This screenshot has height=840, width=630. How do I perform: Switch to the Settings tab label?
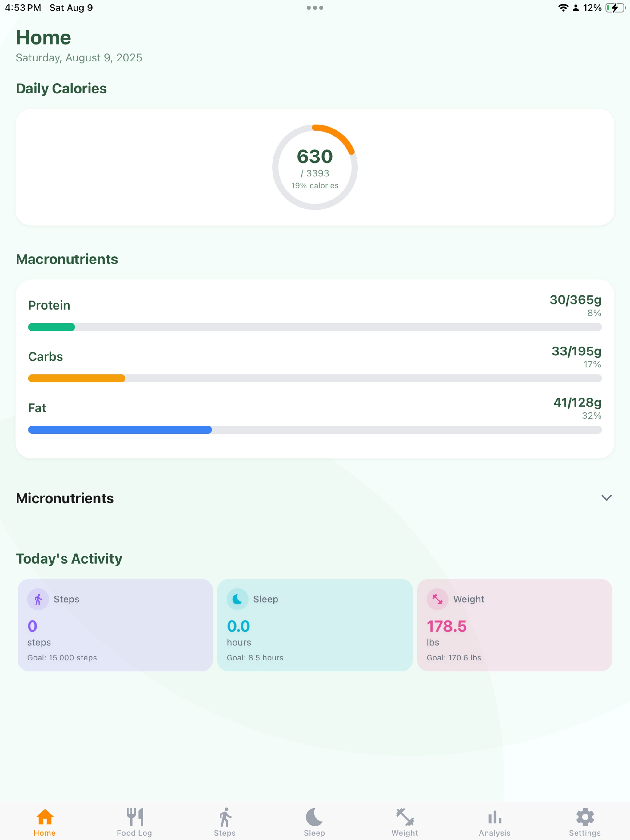point(585,833)
